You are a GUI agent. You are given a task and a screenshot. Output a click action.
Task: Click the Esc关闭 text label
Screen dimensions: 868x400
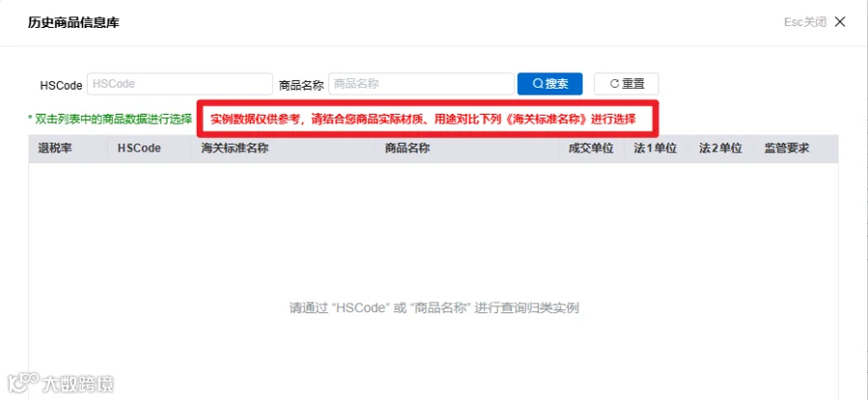(x=805, y=22)
